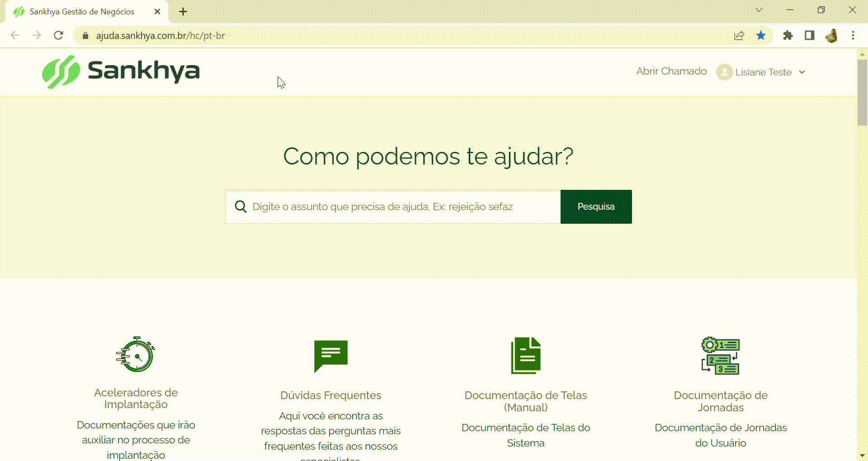Click the share page icon in address bar
Viewport: 868px width, 461px height.
739,35
